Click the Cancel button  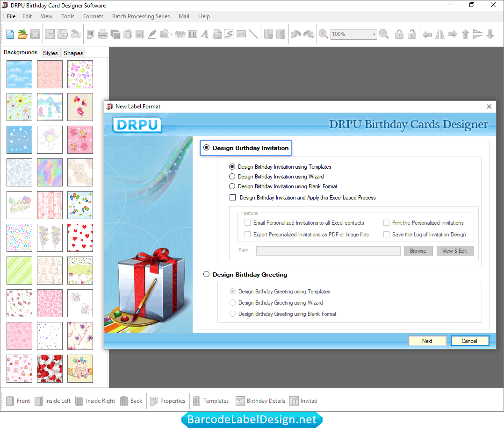pos(469,341)
